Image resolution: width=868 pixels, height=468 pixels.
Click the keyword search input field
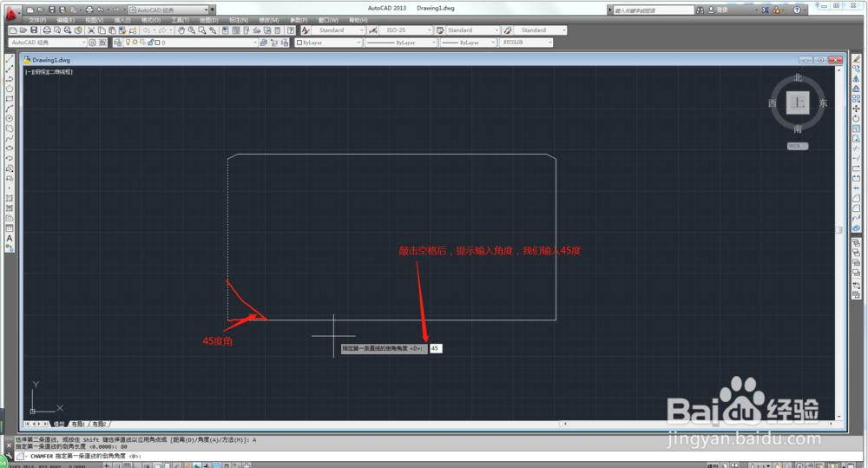tap(654, 10)
